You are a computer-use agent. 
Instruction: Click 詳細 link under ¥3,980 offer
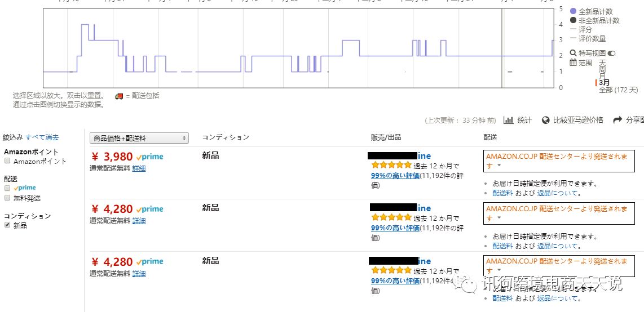click(x=139, y=168)
